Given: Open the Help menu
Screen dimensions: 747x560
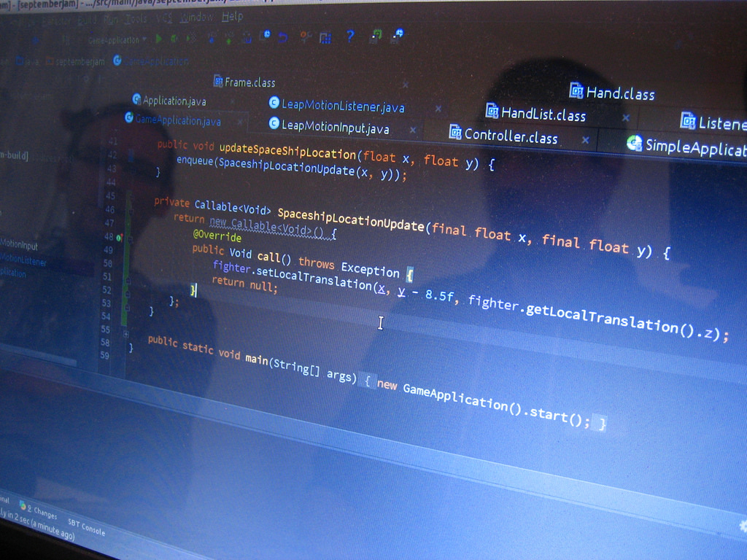Looking at the screenshot, I should tap(233, 17).
